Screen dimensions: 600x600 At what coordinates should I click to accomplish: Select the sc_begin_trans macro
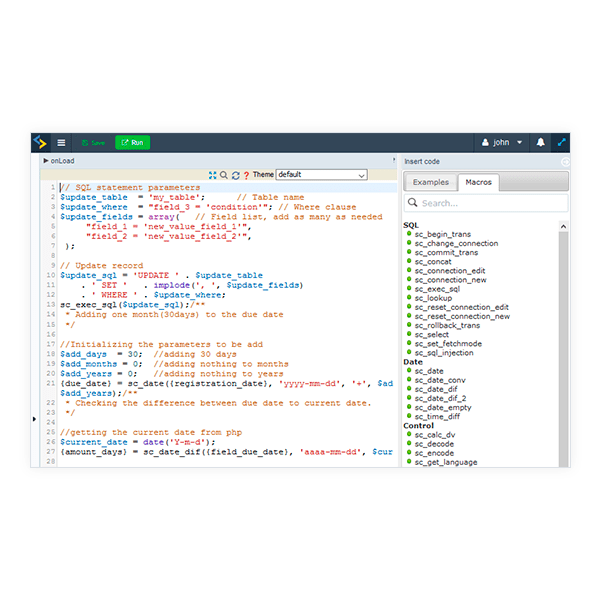pyautogui.click(x=443, y=234)
